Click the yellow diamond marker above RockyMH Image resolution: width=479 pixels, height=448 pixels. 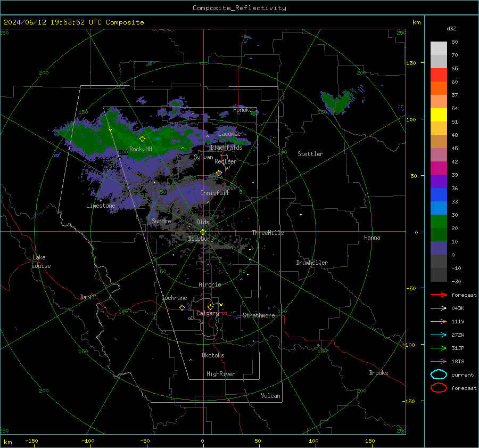click(142, 139)
